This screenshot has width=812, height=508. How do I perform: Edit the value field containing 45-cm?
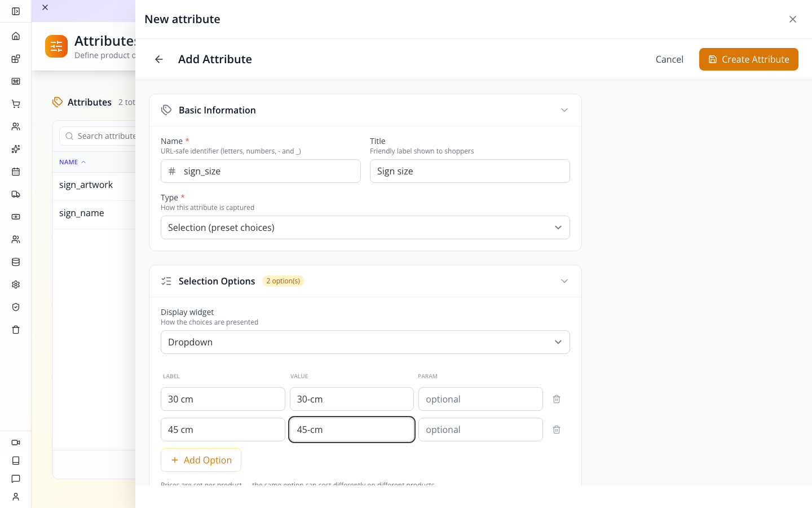(x=352, y=430)
